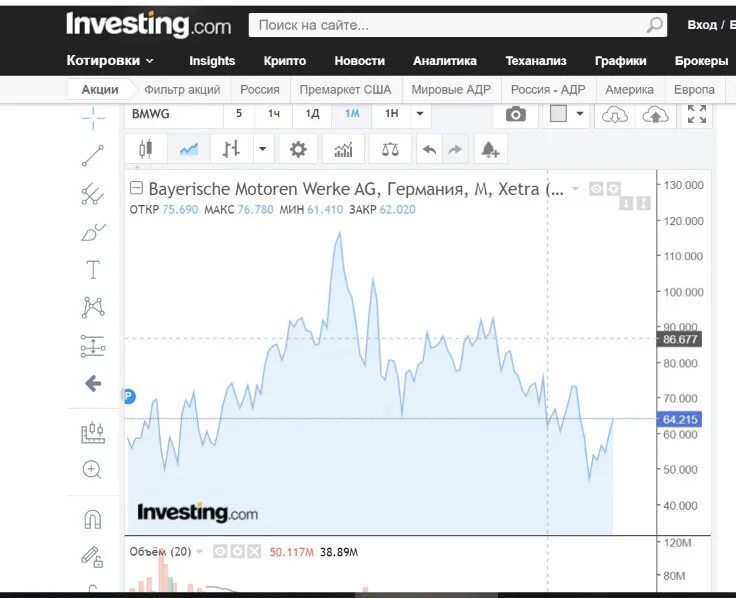Image resolution: width=736 pixels, height=598 pixels.
Task: Click the Investing.com header logo
Action: click(148, 24)
